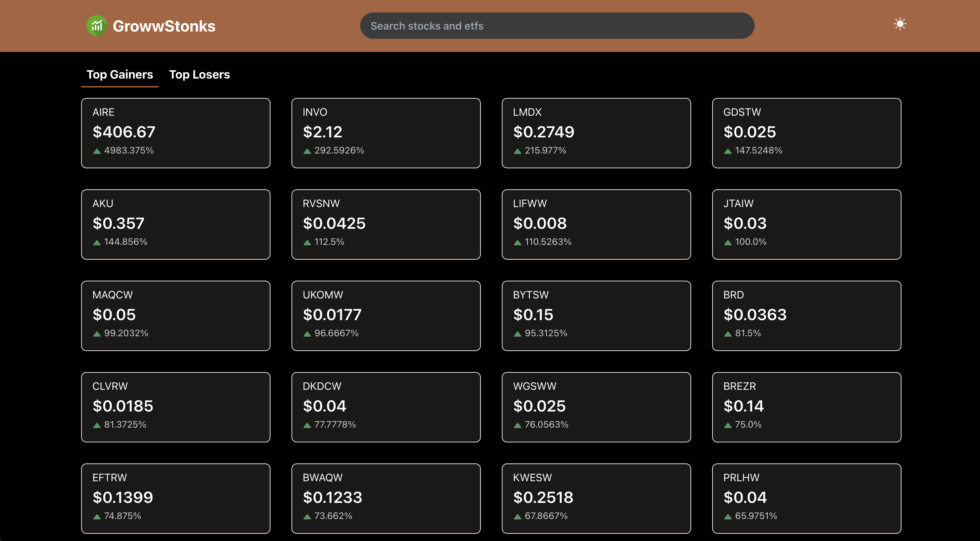
Task: Click the BWAQW price text
Action: point(333,497)
